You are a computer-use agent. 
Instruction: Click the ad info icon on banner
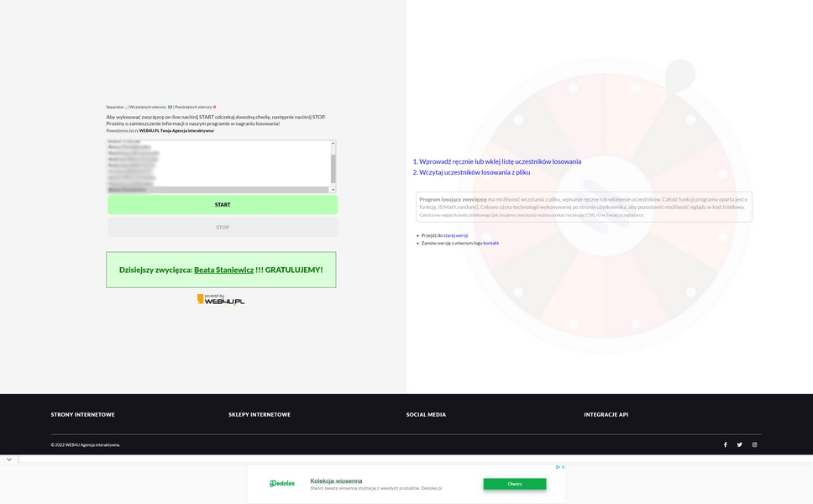click(x=557, y=467)
